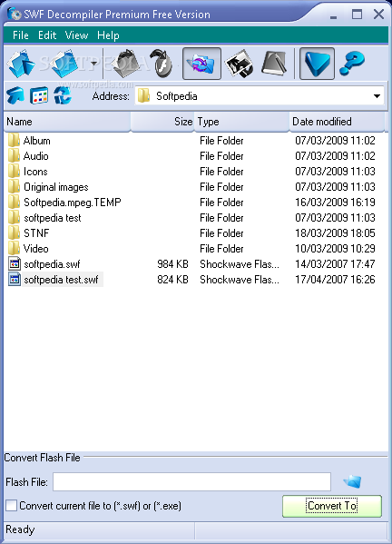The image size is (392, 544).
Task: Click the date 16/03/2009 16:19
Action: tap(335, 203)
